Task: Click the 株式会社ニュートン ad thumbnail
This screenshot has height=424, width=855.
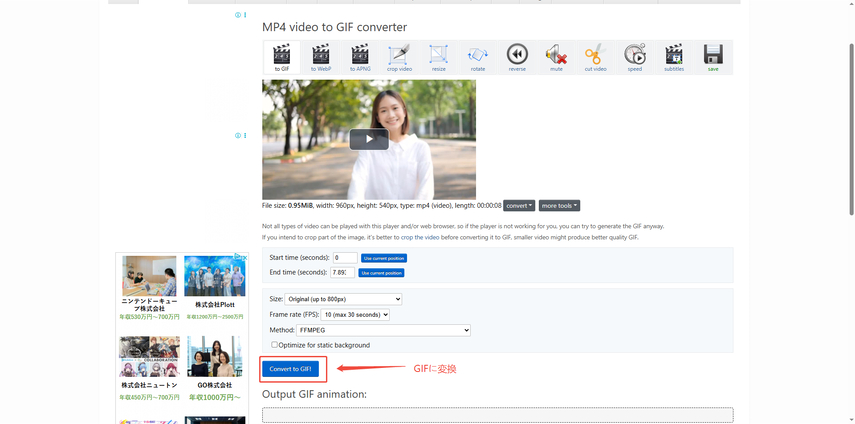Action: pos(149,356)
